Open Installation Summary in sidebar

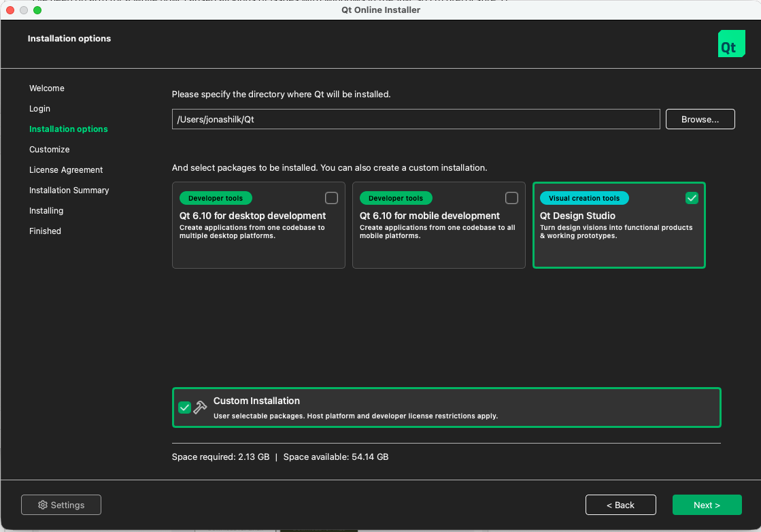pos(69,190)
